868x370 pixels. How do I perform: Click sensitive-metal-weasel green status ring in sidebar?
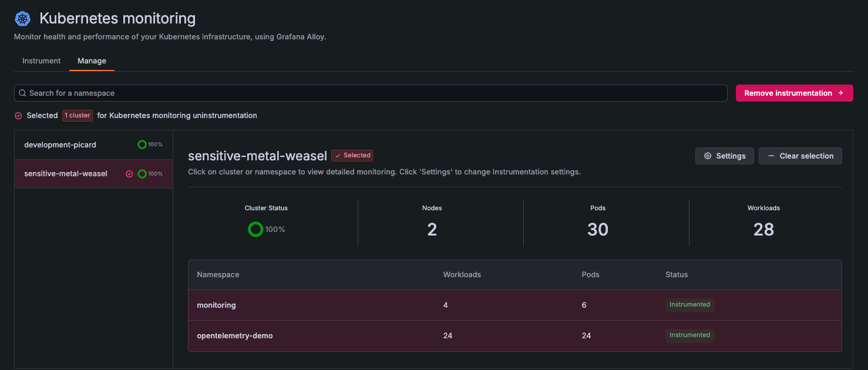point(142,174)
